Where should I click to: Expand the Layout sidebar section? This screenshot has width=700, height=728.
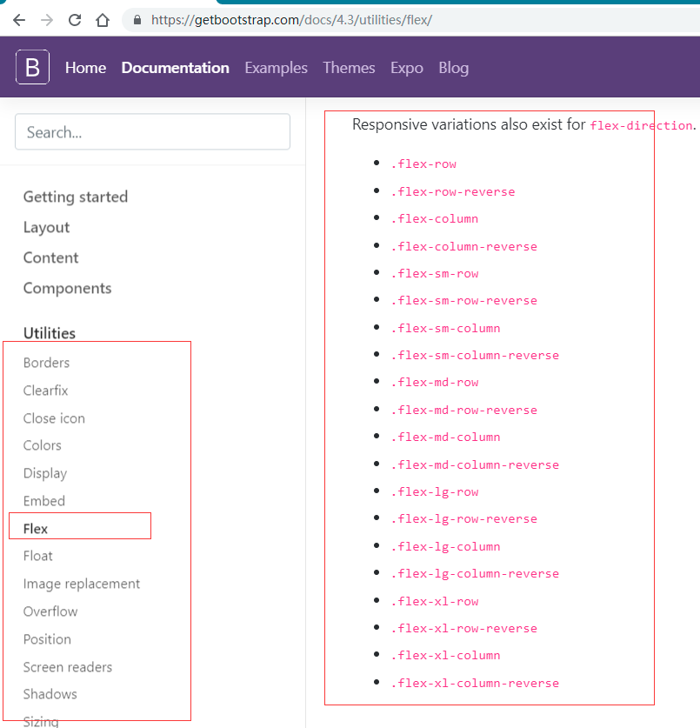[x=46, y=227]
